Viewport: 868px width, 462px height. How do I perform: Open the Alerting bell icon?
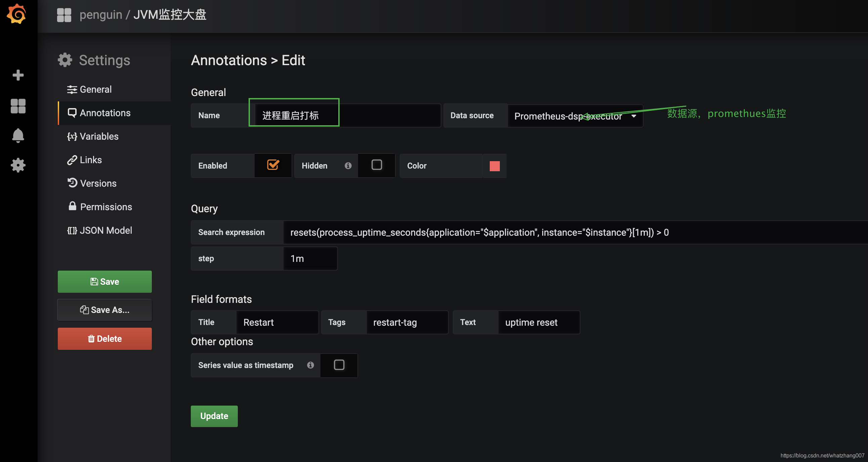point(18,135)
